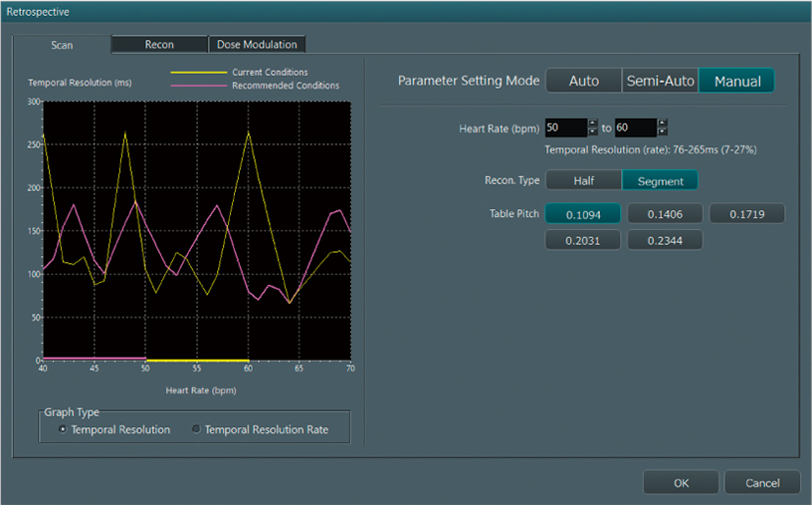The height and width of the screenshot is (505, 812).
Task: Select Manual parameter setting mode
Action: pyautogui.click(x=736, y=81)
